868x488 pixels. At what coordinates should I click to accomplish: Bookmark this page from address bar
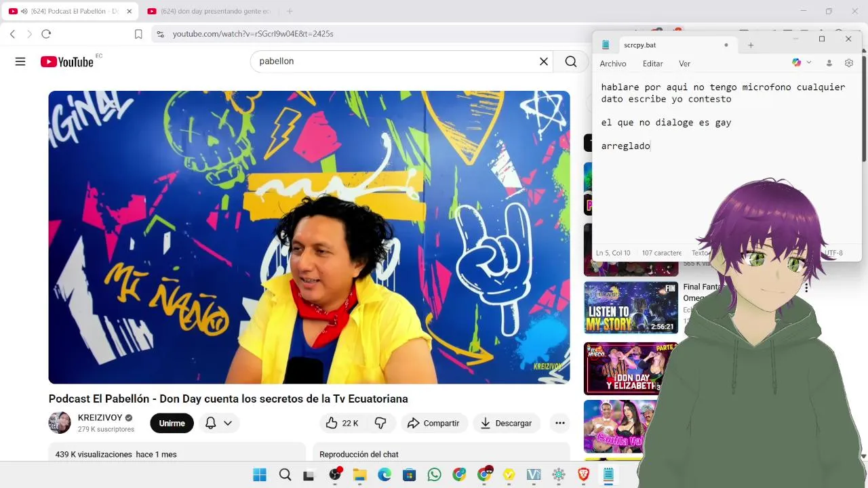[x=138, y=34]
